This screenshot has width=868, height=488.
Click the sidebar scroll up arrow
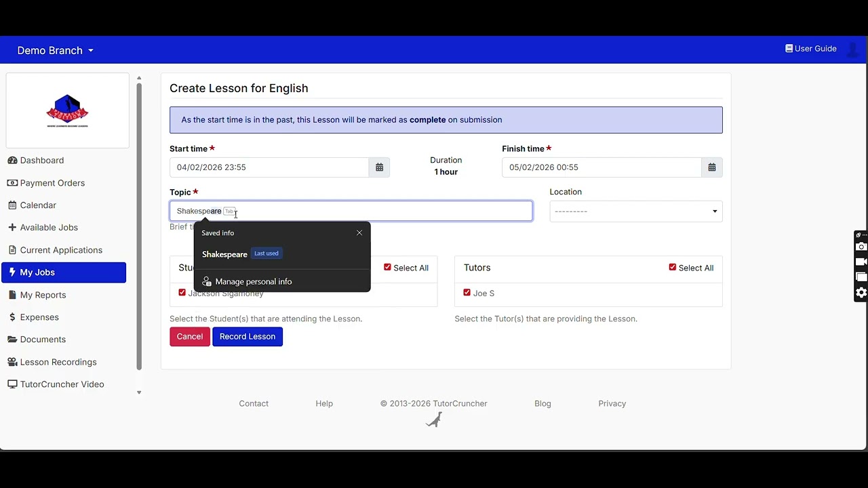point(139,79)
